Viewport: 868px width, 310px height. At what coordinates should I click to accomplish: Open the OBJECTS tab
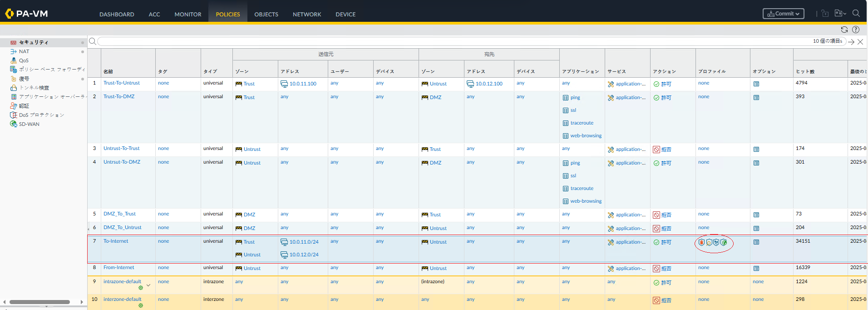tap(266, 15)
